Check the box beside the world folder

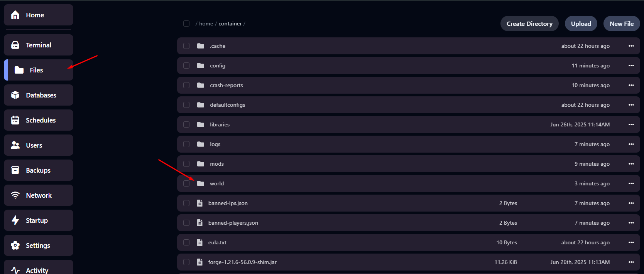[x=186, y=183]
